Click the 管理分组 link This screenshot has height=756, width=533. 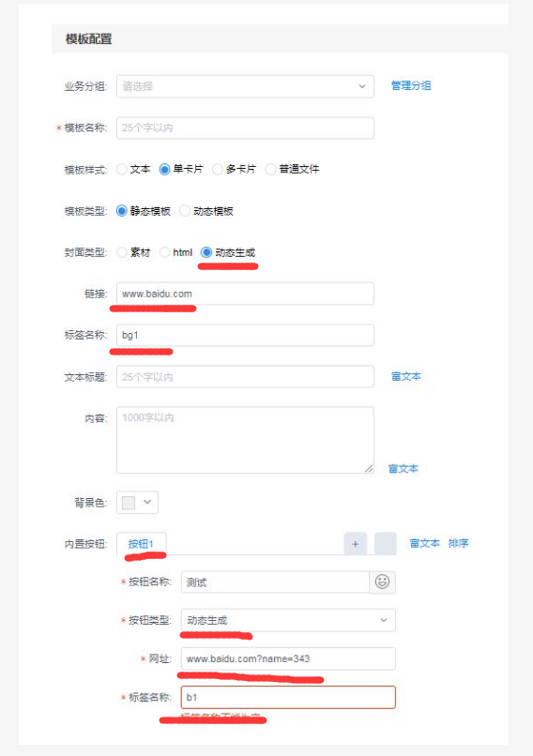pyautogui.click(x=411, y=85)
